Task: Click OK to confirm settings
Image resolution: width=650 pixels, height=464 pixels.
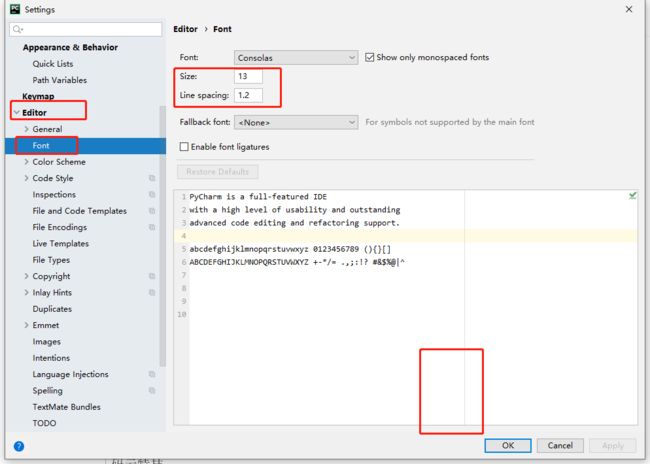Action: pyautogui.click(x=508, y=445)
